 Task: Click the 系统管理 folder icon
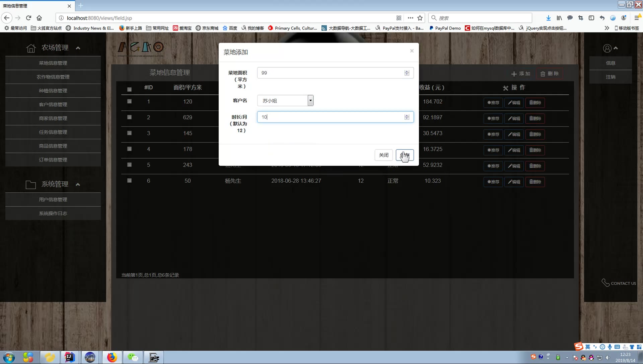tap(31, 185)
